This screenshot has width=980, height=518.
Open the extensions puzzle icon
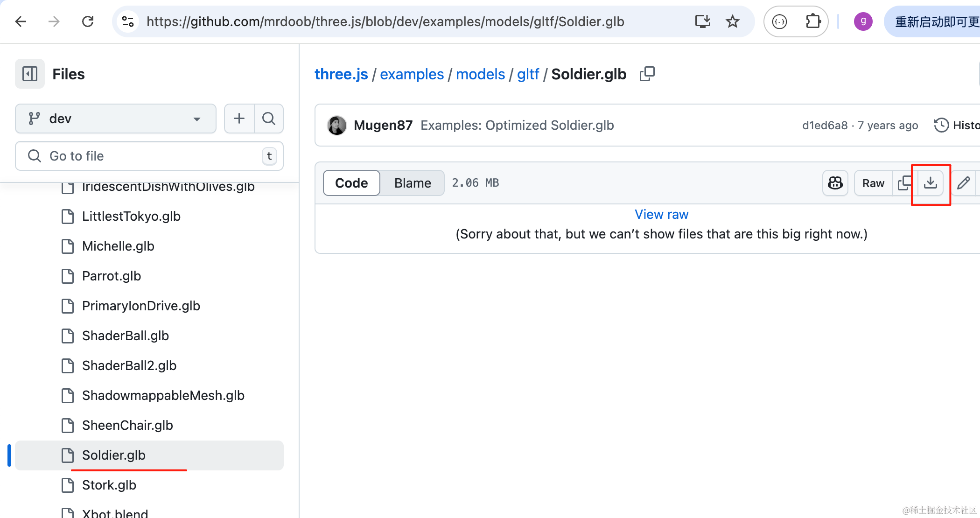pyautogui.click(x=813, y=21)
